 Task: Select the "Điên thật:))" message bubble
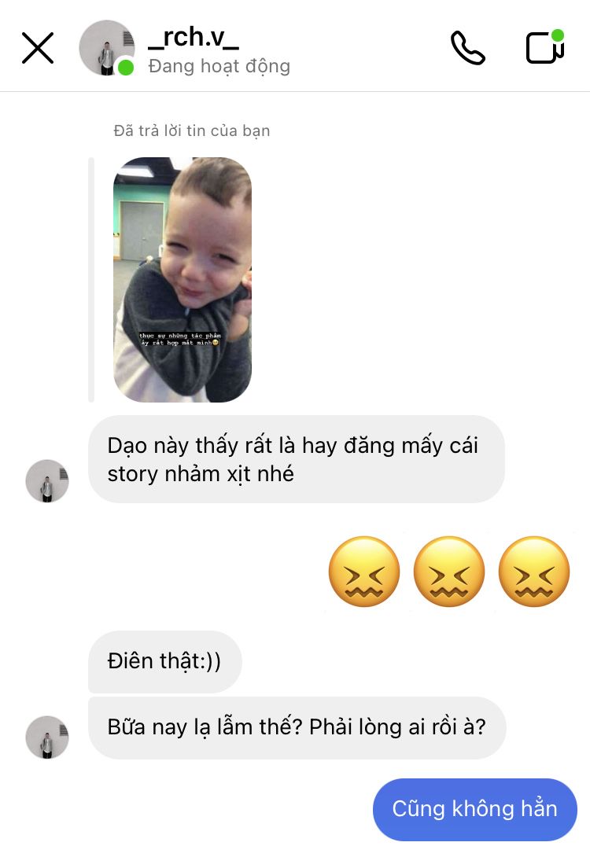point(165,661)
